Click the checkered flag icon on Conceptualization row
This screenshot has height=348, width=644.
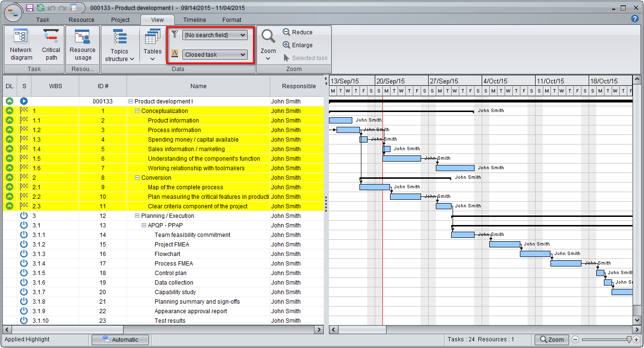click(24, 111)
